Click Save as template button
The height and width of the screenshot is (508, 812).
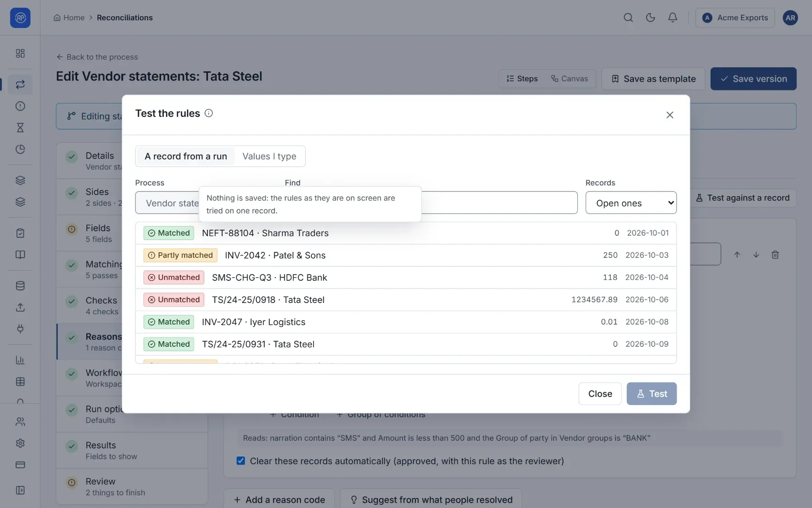[653, 79]
